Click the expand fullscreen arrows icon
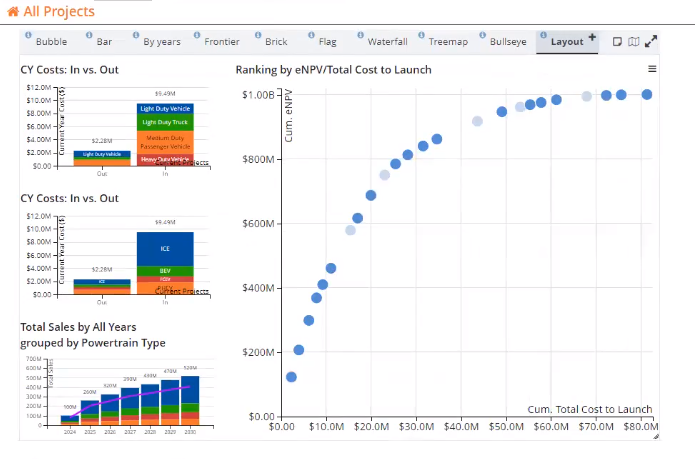 [651, 42]
